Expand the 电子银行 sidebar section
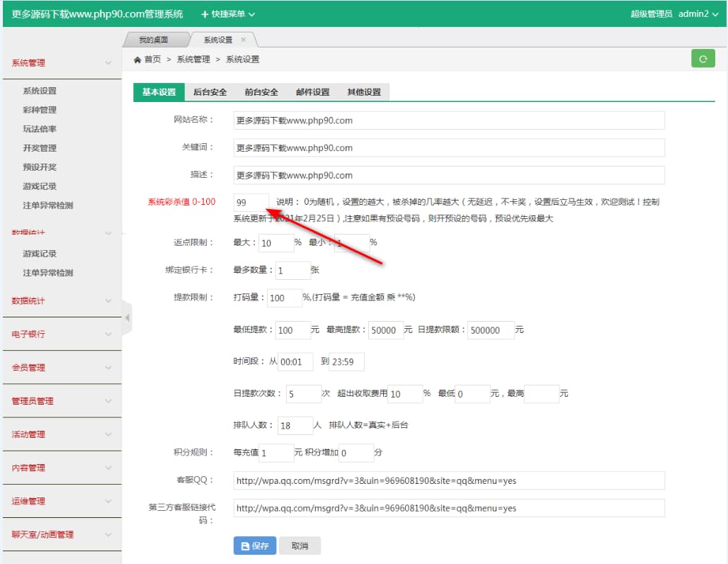This screenshot has width=728, height=564. (61, 334)
